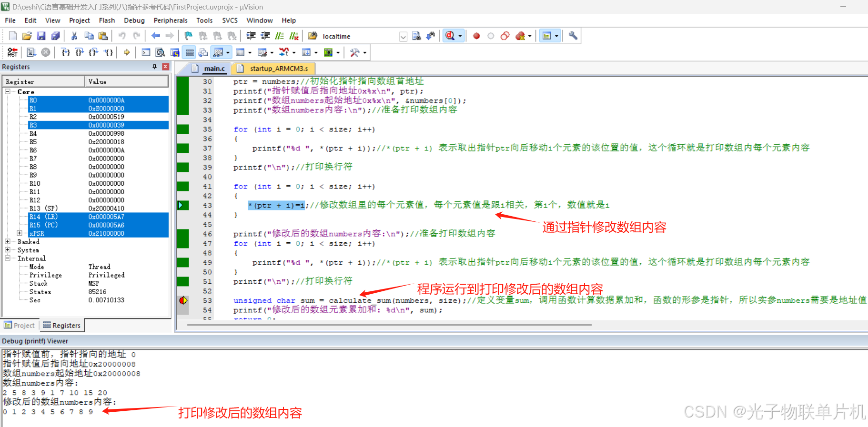Select register R2 row
The image size is (868, 427).
(99, 117)
